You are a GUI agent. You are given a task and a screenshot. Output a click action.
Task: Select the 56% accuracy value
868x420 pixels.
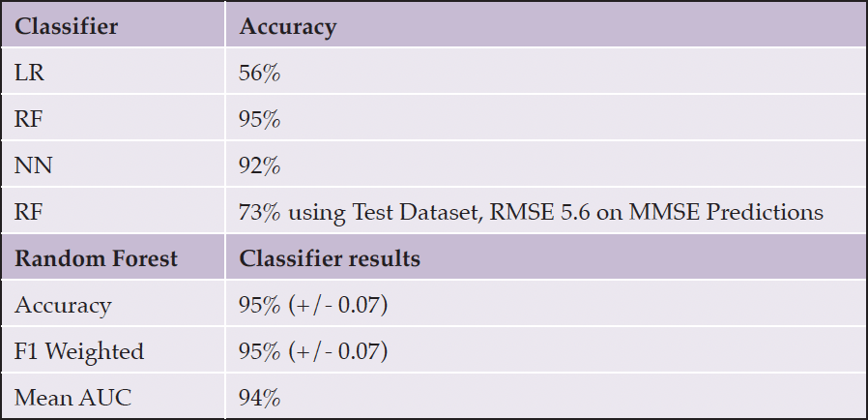coord(260,74)
